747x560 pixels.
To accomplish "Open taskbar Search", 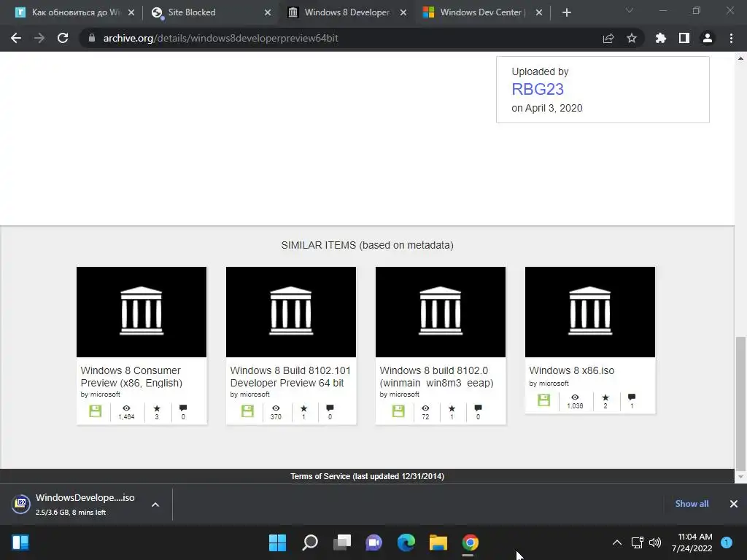I will click(x=310, y=542).
